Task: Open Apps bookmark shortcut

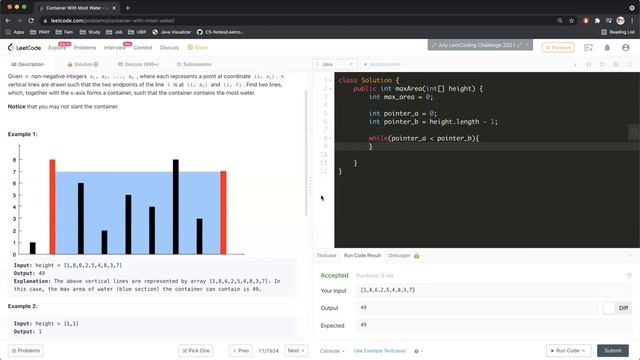Action: [15, 32]
